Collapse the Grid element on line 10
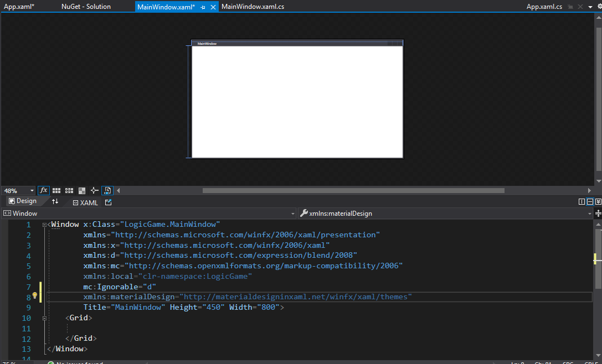This screenshot has width=602, height=364. tap(45, 318)
